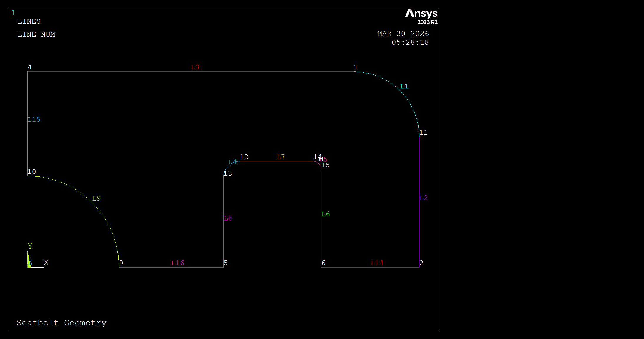
Task: Pick keypoint number 4 at top-left corner
Action: coord(29,67)
